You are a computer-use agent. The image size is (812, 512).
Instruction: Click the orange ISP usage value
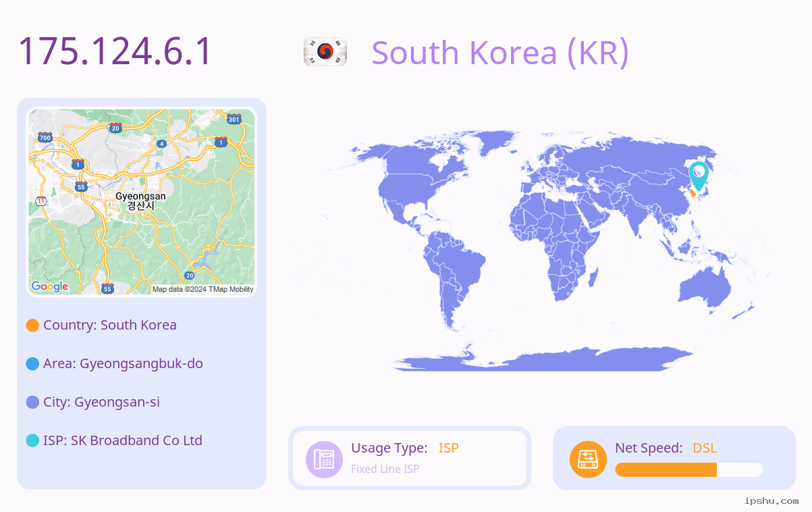[449, 448]
